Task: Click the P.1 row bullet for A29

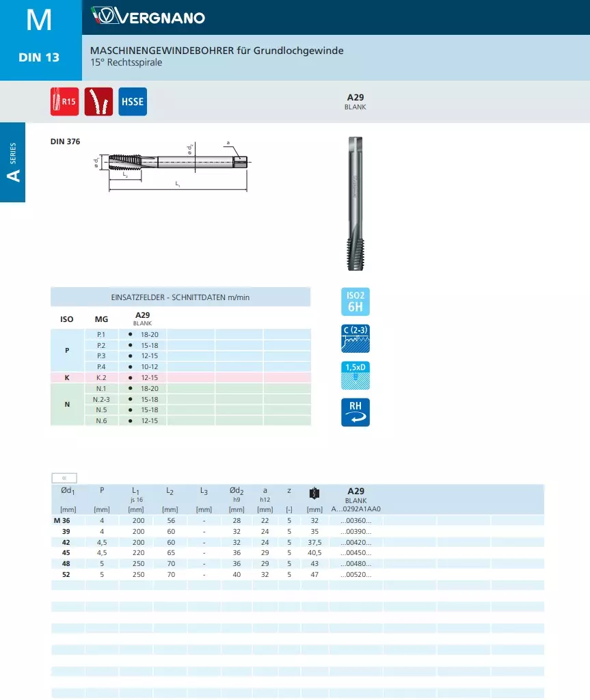Action: (130, 334)
